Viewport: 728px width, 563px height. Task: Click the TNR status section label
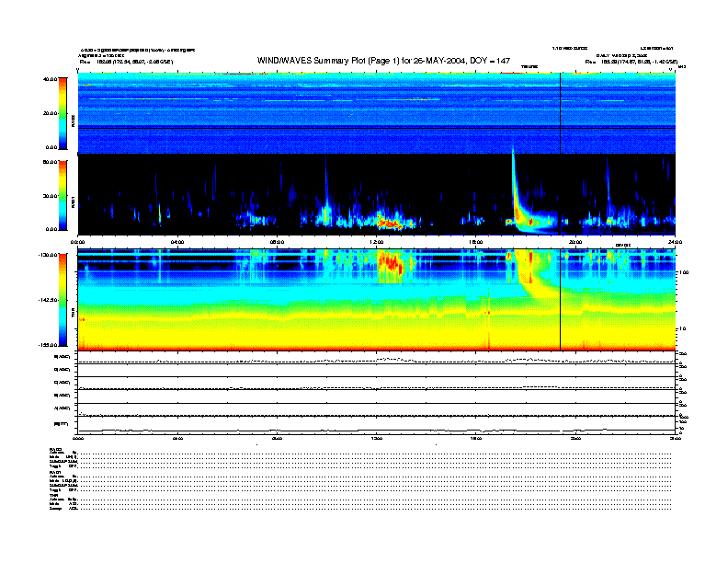point(54,495)
